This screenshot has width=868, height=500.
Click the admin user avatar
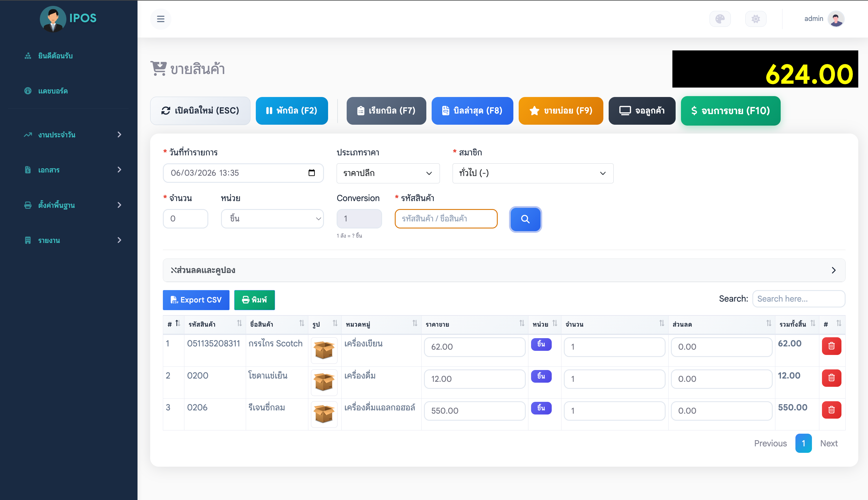[836, 19]
